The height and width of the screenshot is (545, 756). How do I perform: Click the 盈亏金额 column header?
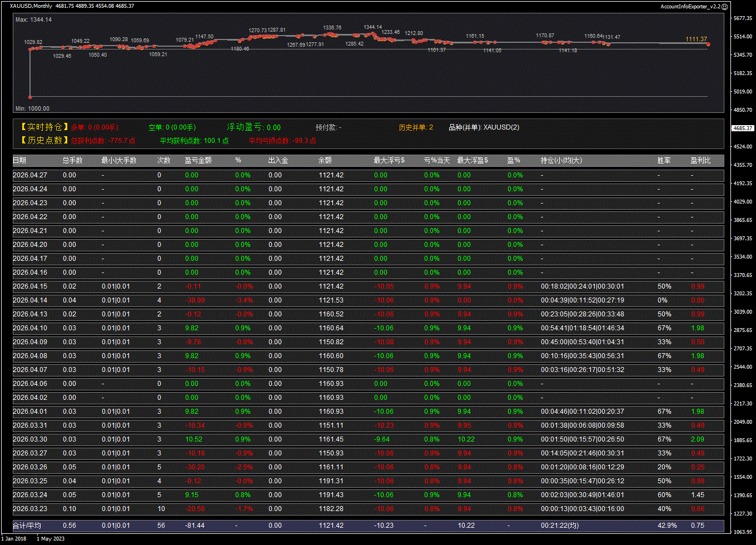(x=198, y=161)
